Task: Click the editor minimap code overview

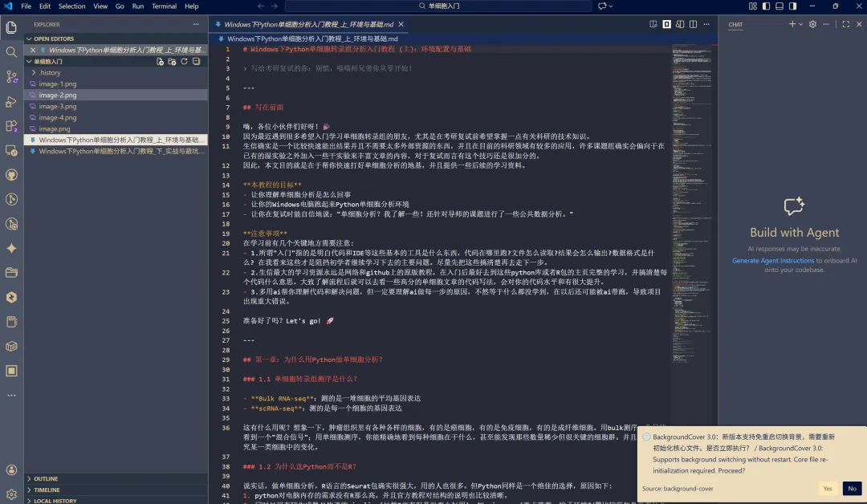Action: [x=692, y=205]
